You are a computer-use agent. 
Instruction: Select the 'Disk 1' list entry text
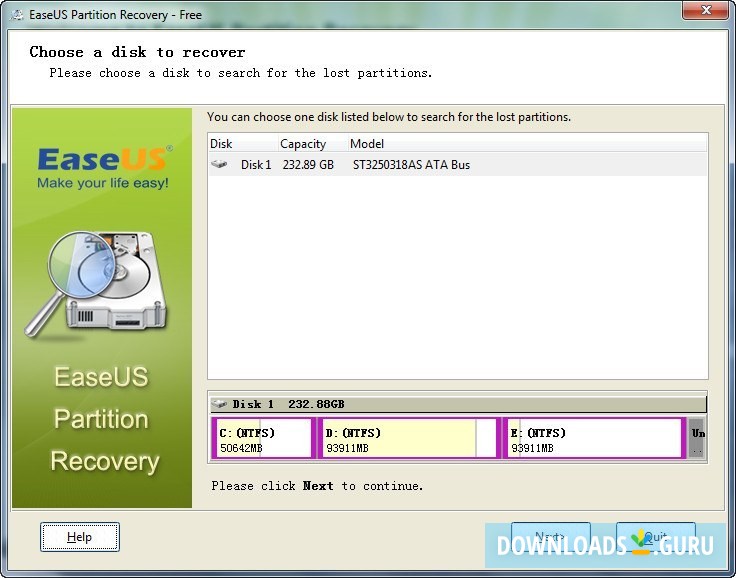pos(256,165)
